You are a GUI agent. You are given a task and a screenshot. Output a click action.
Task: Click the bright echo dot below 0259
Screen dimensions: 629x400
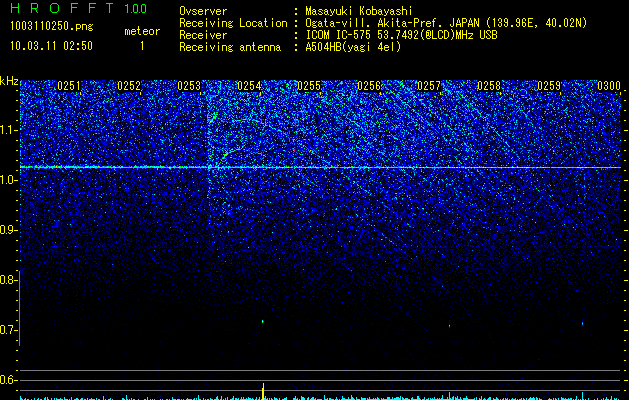pyautogui.click(x=582, y=323)
